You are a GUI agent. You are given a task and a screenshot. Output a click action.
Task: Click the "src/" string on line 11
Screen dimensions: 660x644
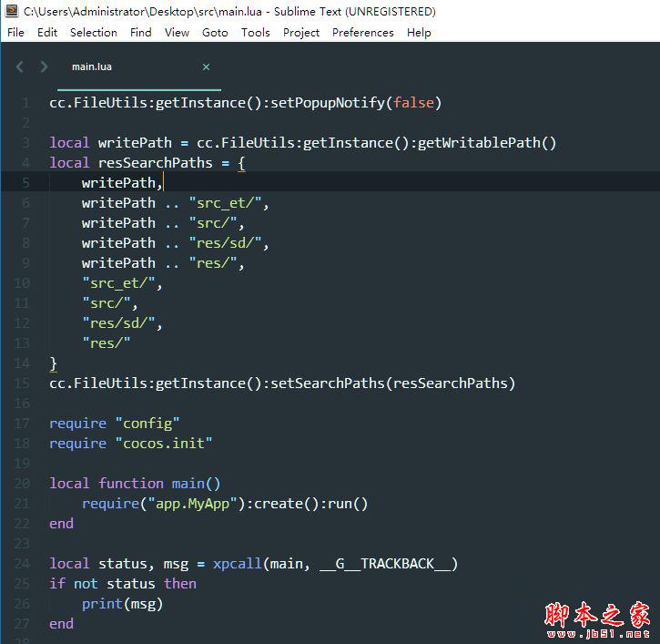click(107, 303)
